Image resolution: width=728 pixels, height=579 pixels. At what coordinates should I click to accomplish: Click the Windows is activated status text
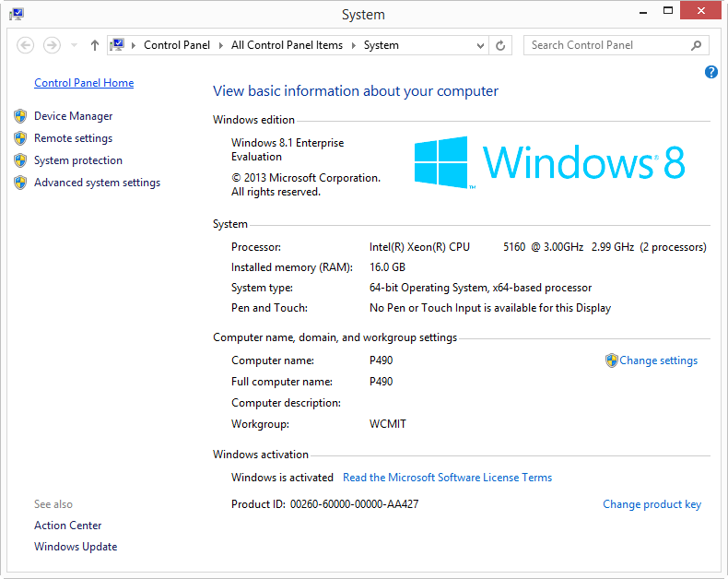[282, 478]
